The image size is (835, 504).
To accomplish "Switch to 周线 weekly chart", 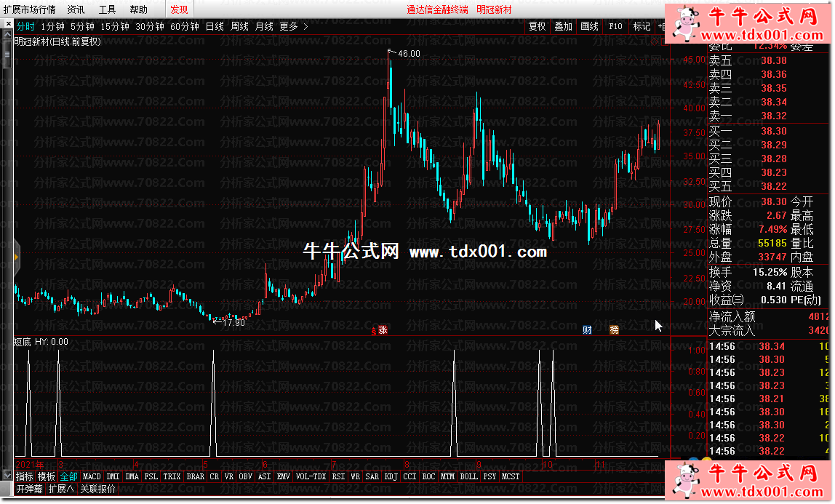I will click(239, 26).
